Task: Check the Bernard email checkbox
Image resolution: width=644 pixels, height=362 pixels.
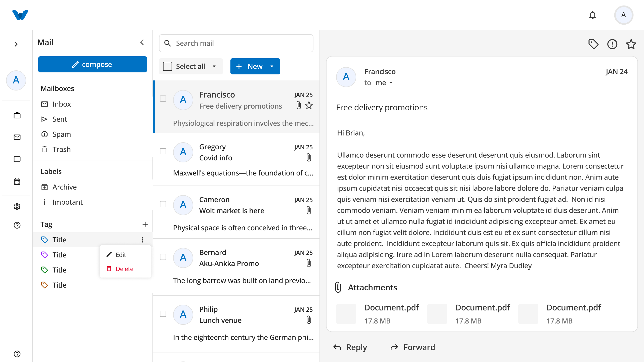Action: coord(163,257)
